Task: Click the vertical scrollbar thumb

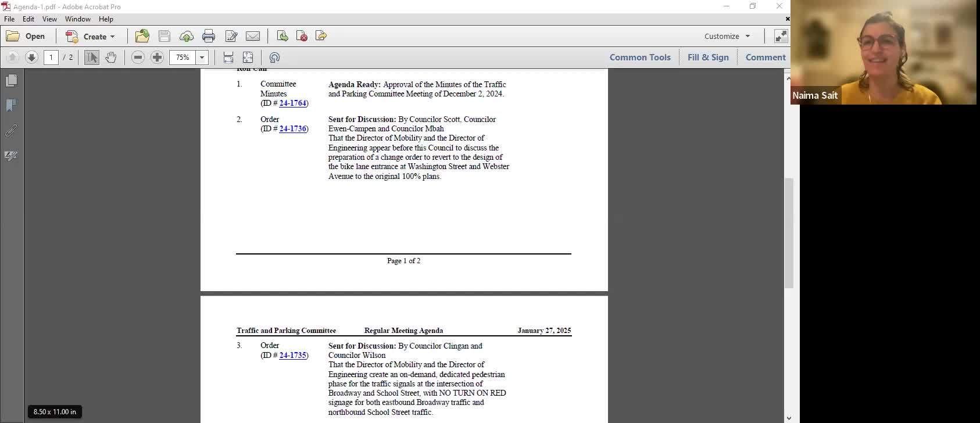Action: click(x=789, y=233)
